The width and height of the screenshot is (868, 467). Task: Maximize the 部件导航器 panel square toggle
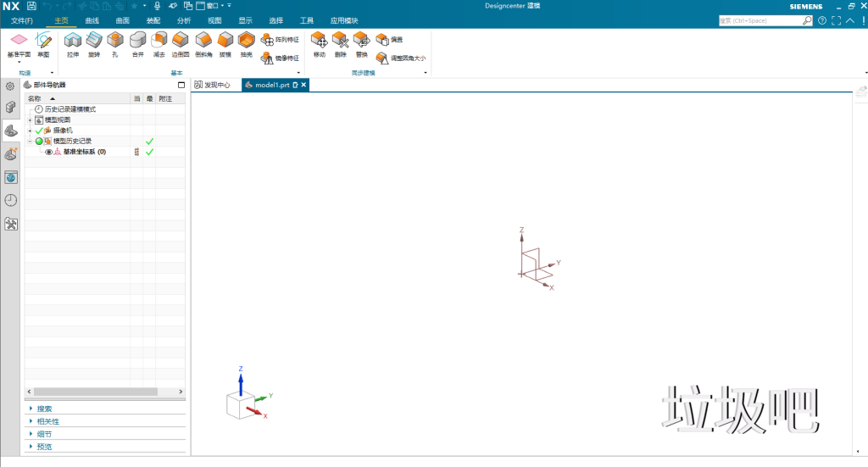(x=181, y=85)
